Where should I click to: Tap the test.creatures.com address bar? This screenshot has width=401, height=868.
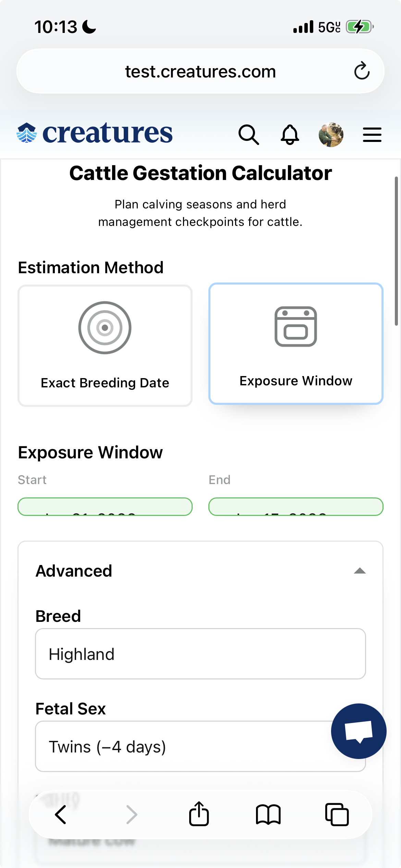tap(200, 71)
